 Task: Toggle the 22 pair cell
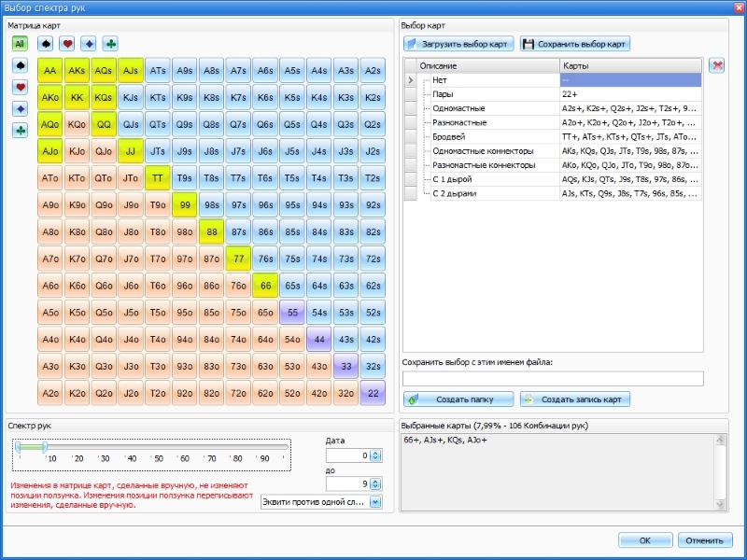(373, 393)
